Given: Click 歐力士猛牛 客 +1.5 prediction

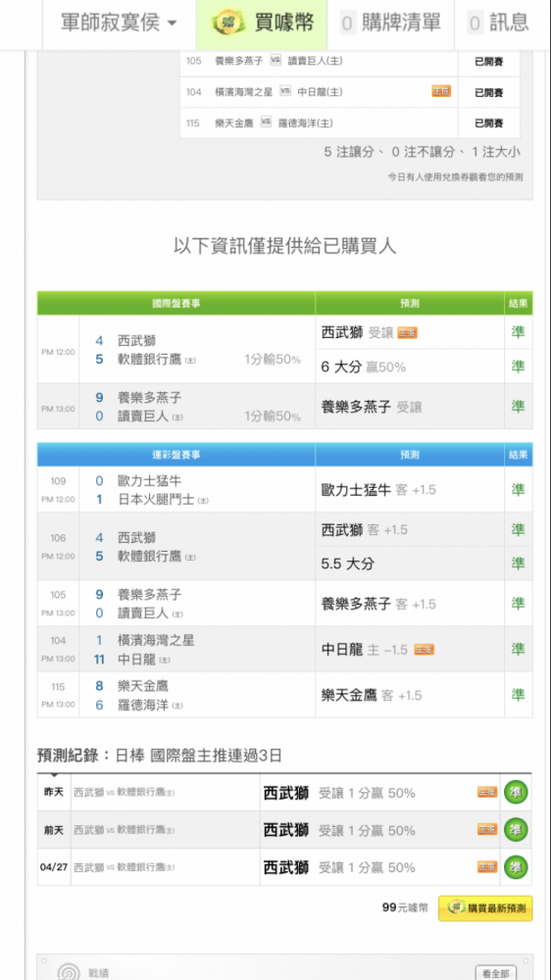Looking at the screenshot, I should point(378,489).
